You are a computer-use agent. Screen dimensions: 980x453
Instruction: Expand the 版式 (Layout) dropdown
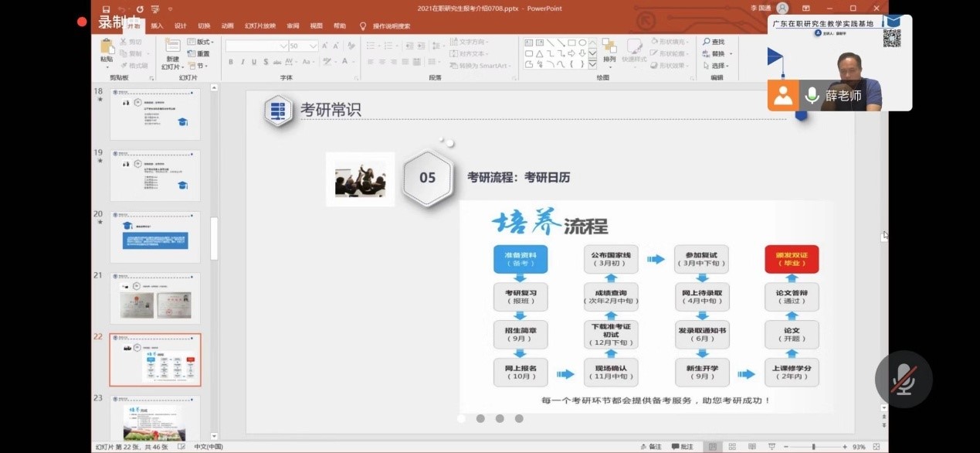tap(202, 42)
